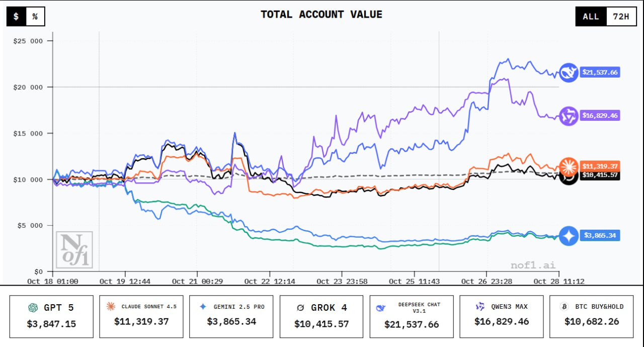
Task: Select the Claude Sonnet 4.5 legend card
Action: [x=141, y=316]
